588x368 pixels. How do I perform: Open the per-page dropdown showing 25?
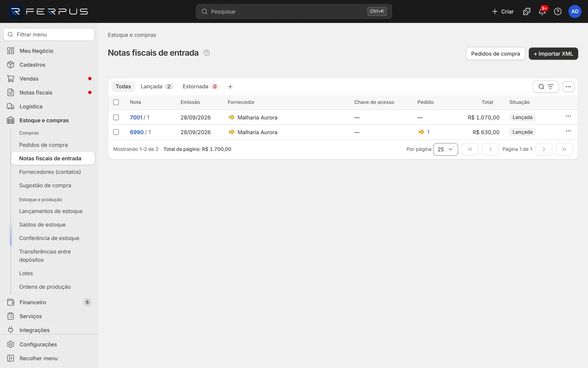pos(445,149)
